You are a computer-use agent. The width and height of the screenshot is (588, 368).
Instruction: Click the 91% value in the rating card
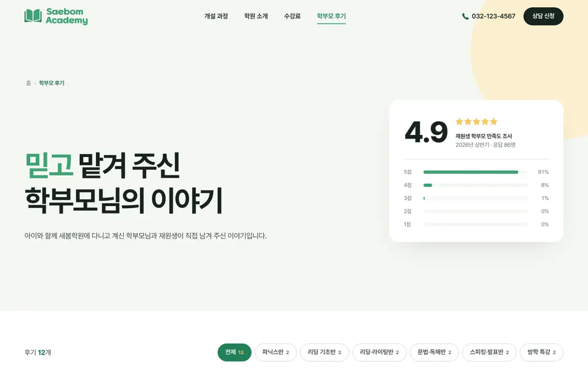(543, 172)
